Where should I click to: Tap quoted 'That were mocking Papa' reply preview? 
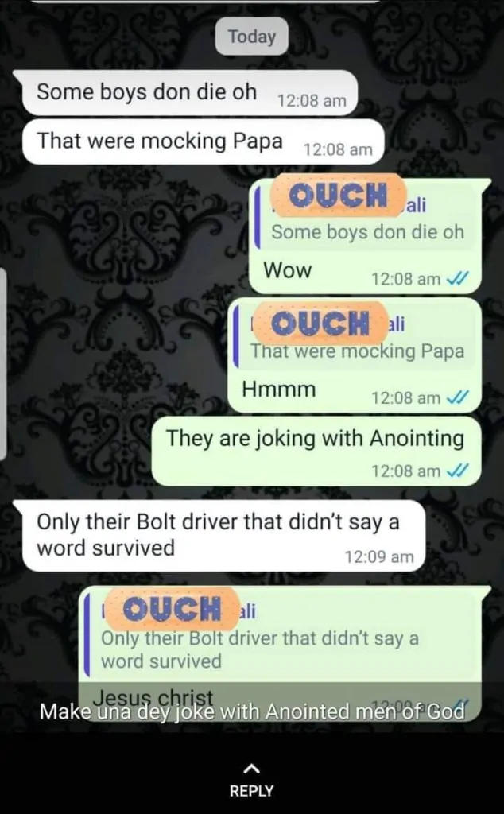click(354, 337)
